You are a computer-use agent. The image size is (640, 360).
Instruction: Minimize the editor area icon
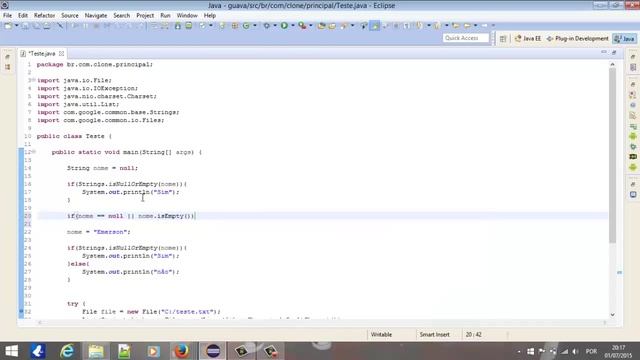[604, 53]
